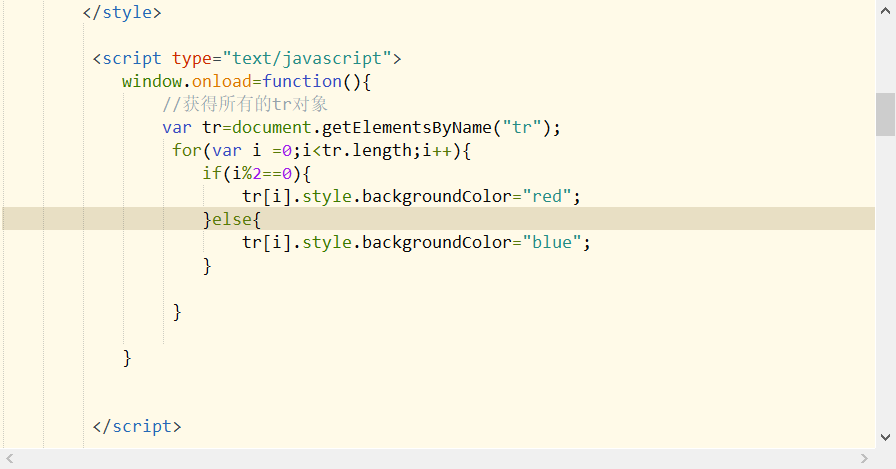Click getElementsByName in the var tr line
Screen dimensions: 896x469
(x=407, y=127)
